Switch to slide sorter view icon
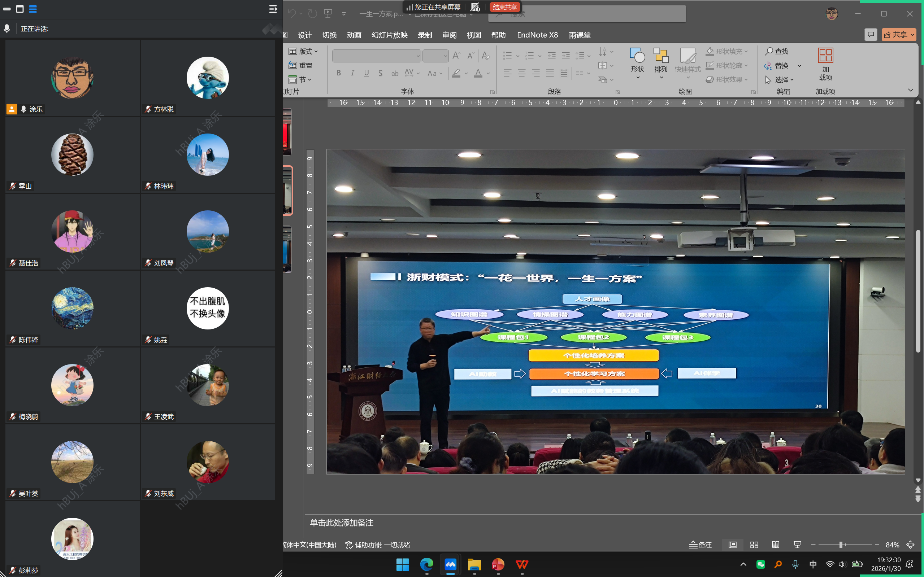Viewport: 924px width, 577px height. pos(754,545)
